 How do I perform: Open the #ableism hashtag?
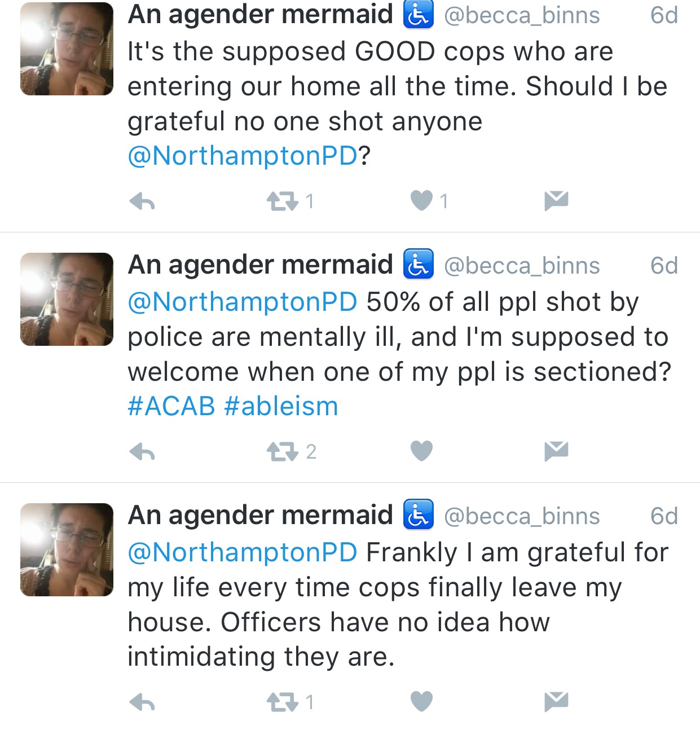(x=281, y=406)
